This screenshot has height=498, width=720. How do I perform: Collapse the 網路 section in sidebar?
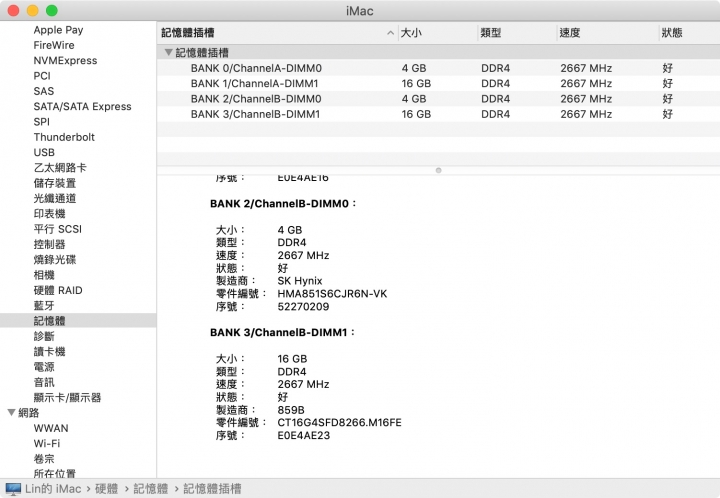(11, 412)
